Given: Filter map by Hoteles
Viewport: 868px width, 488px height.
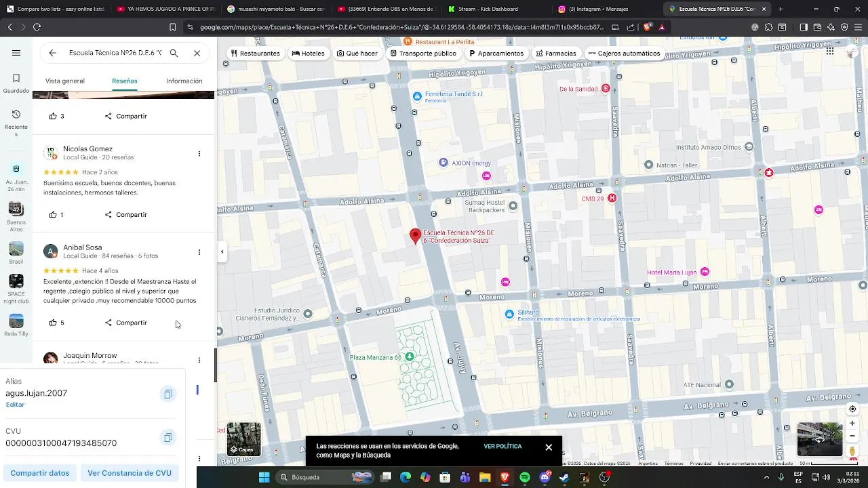Looking at the screenshot, I should coord(309,54).
